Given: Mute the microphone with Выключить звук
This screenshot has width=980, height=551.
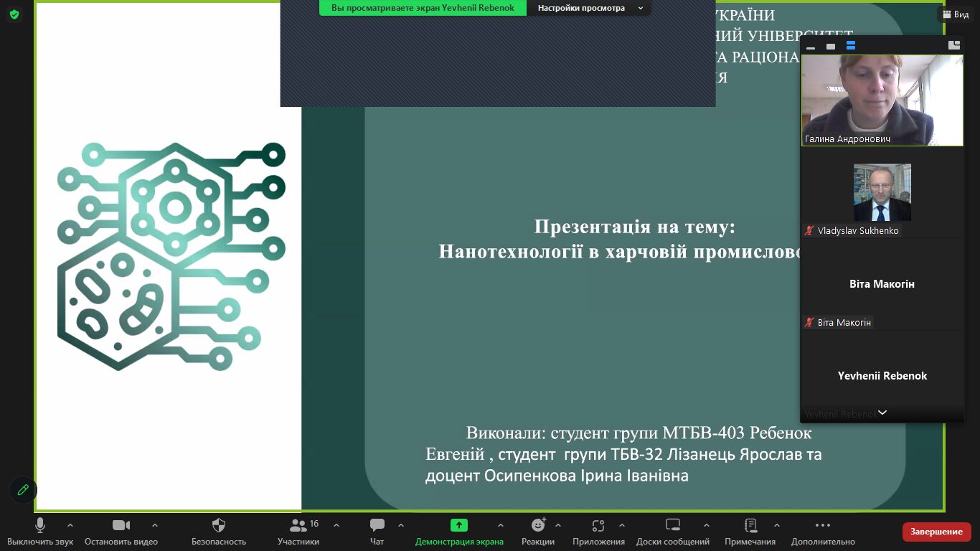Looking at the screenshot, I should tap(40, 531).
